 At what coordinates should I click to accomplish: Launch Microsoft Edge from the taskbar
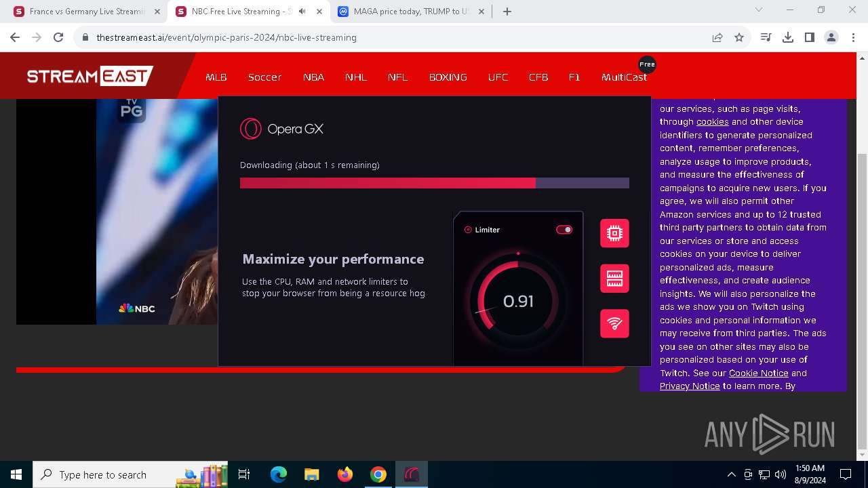pos(279,474)
